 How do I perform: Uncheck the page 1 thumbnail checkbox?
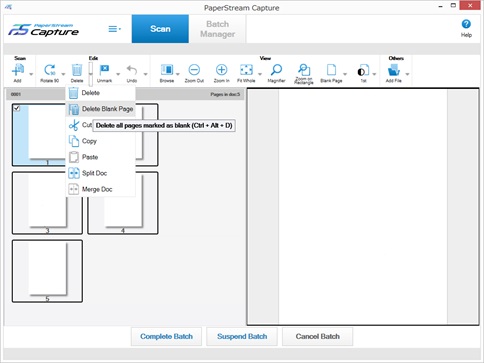click(x=17, y=108)
